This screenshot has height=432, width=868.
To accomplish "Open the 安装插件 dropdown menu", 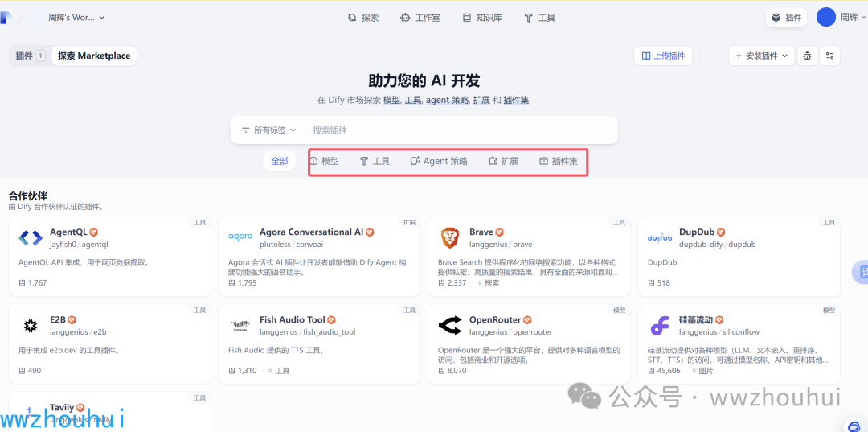I will [x=761, y=56].
